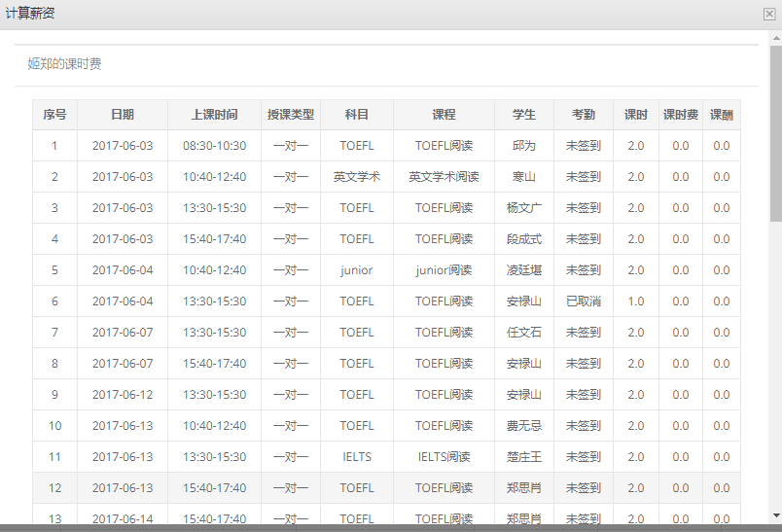Click 15:40-17:40 time in row 4
The image size is (782, 532).
(x=214, y=239)
